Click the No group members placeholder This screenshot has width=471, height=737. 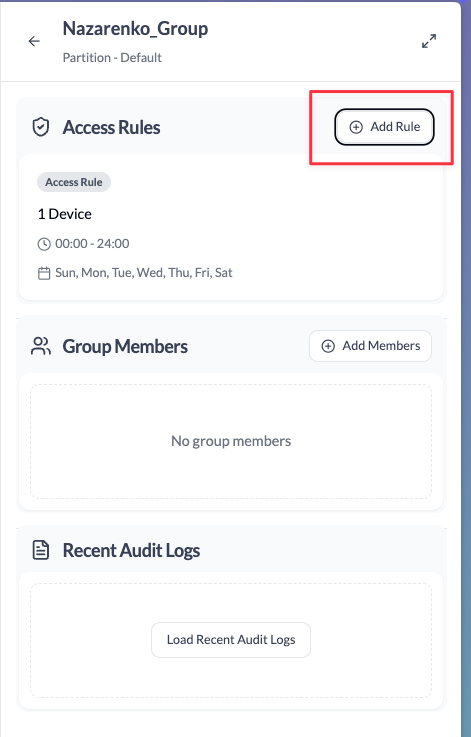tap(231, 441)
